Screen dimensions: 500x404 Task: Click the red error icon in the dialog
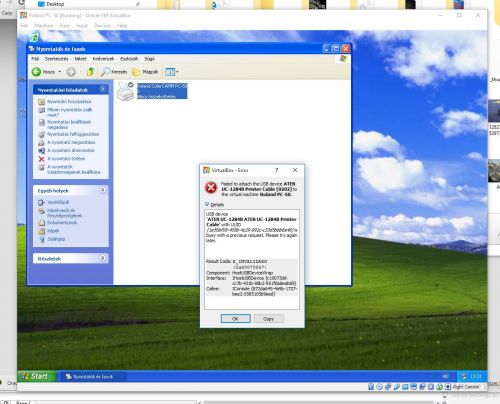(x=211, y=188)
